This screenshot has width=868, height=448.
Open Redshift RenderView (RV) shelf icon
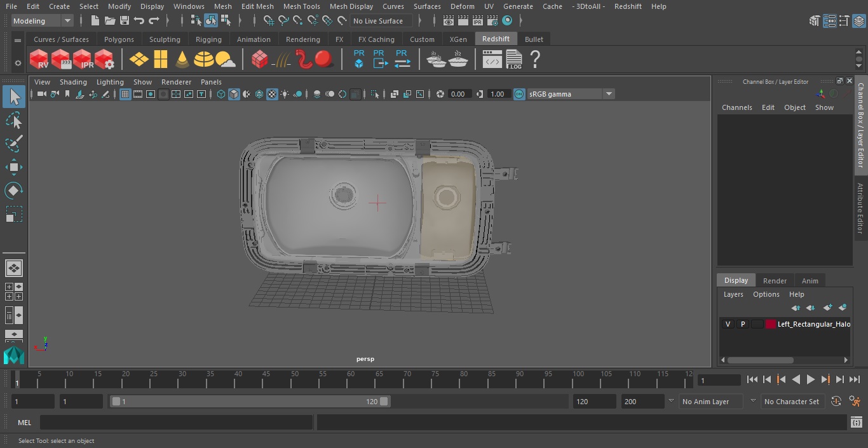tap(39, 59)
